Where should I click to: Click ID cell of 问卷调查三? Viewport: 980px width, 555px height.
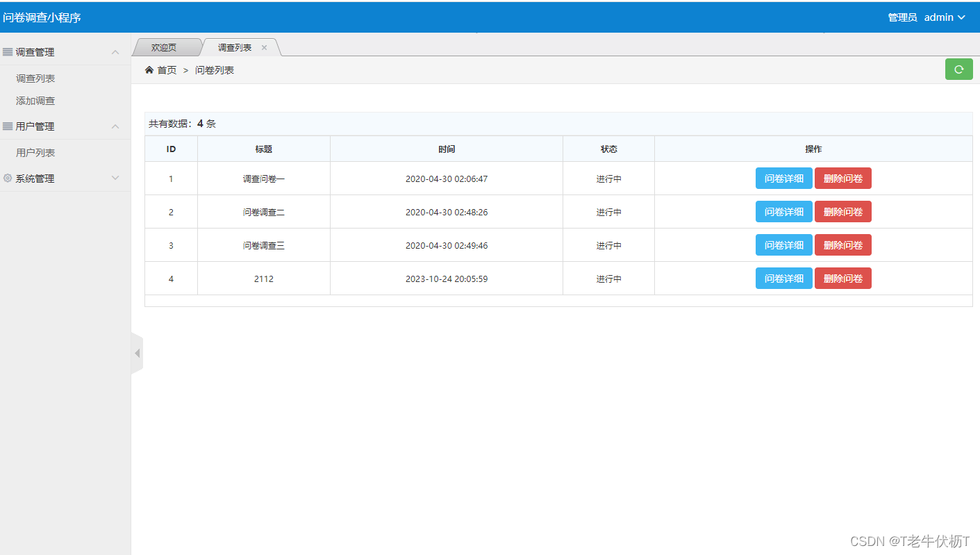[171, 246]
